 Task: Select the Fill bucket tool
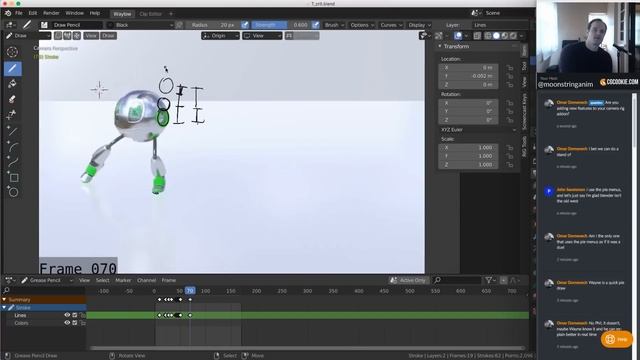(12, 84)
